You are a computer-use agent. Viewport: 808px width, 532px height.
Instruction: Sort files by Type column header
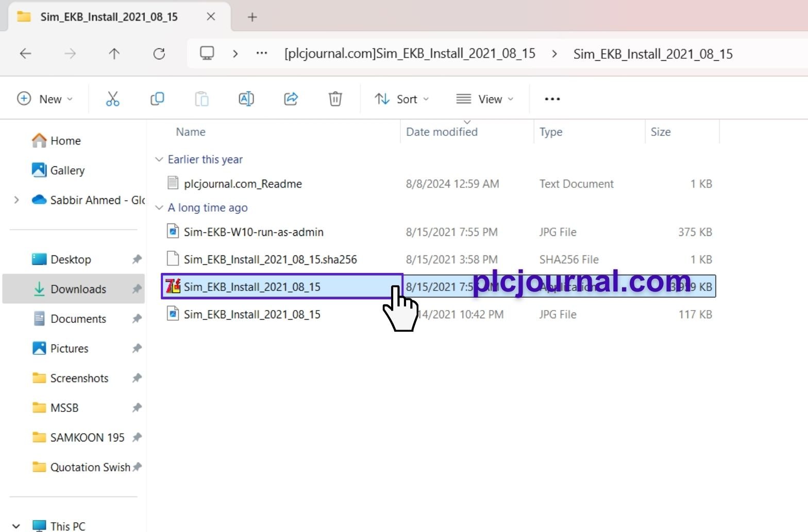click(551, 132)
